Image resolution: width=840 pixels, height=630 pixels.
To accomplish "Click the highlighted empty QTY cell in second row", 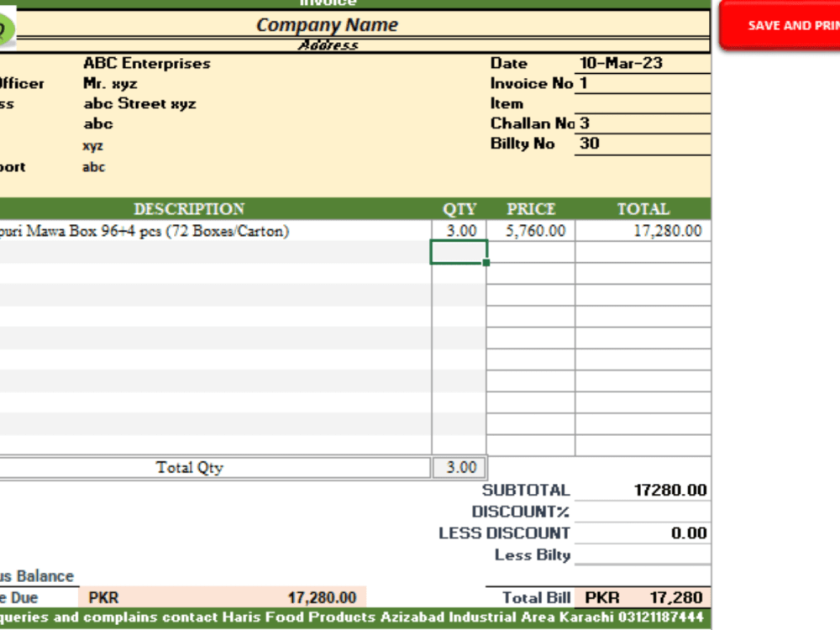I will 459,252.
